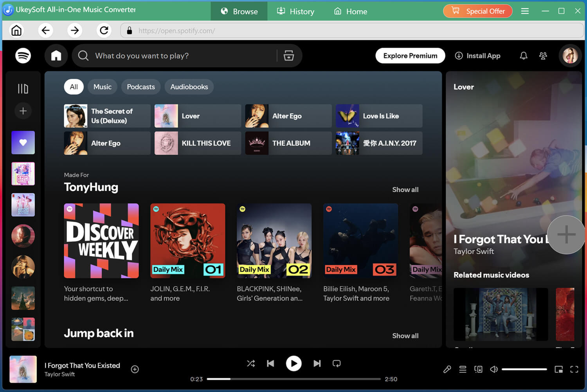Image resolution: width=587 pixels, height=392 pixels.
Task: Filter content by the Podcasts chip
Action: coord(140,86)
